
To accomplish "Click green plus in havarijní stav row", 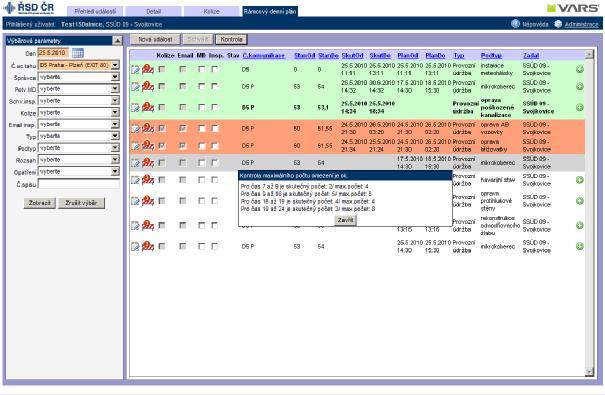I will click(x=580, y=180).
